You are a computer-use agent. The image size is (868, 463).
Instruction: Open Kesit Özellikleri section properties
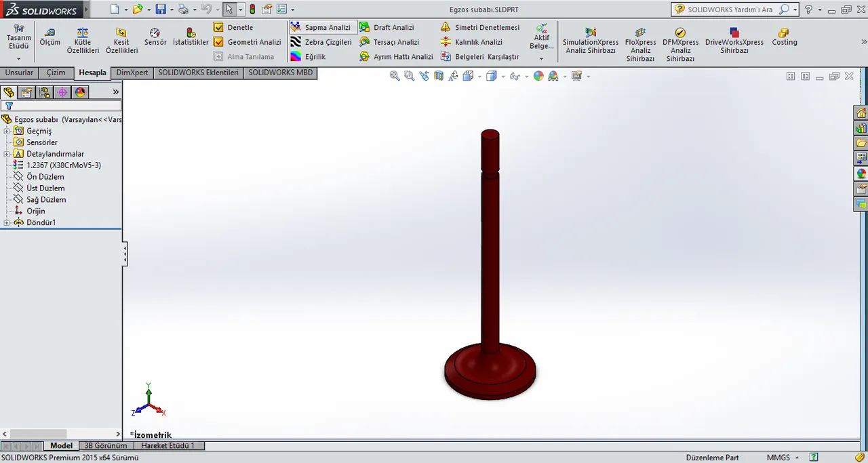122,41
